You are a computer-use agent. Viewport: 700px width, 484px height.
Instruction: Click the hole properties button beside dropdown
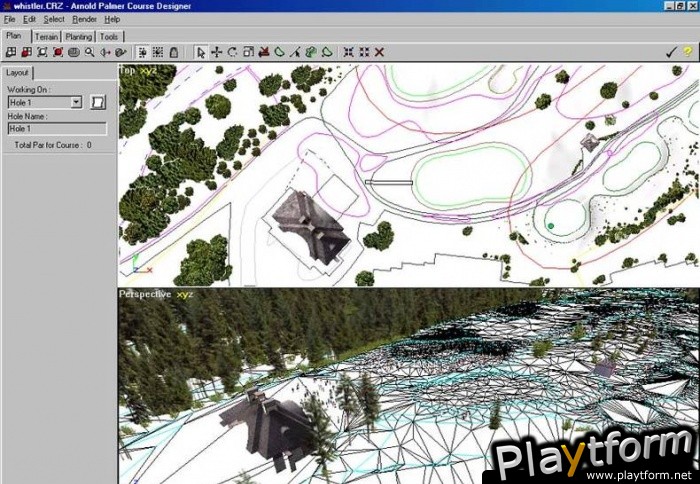click(98, 102)
